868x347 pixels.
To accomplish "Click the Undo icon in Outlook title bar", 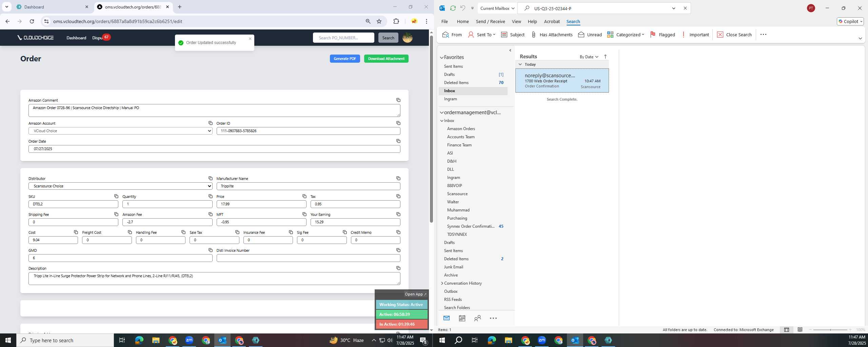I will click(463, 8).
